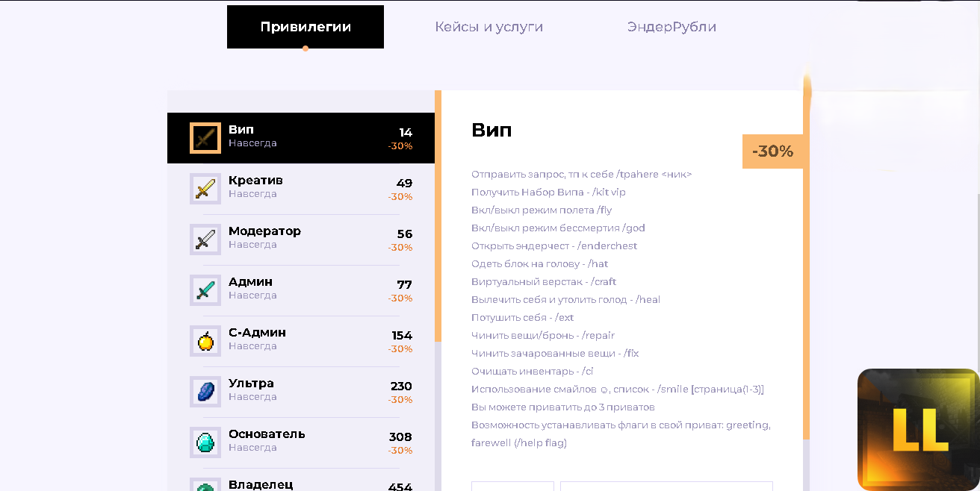The image size is (980, 491).
Task: Click the privileges list orange scrollbar
Action: pos(438,216)
